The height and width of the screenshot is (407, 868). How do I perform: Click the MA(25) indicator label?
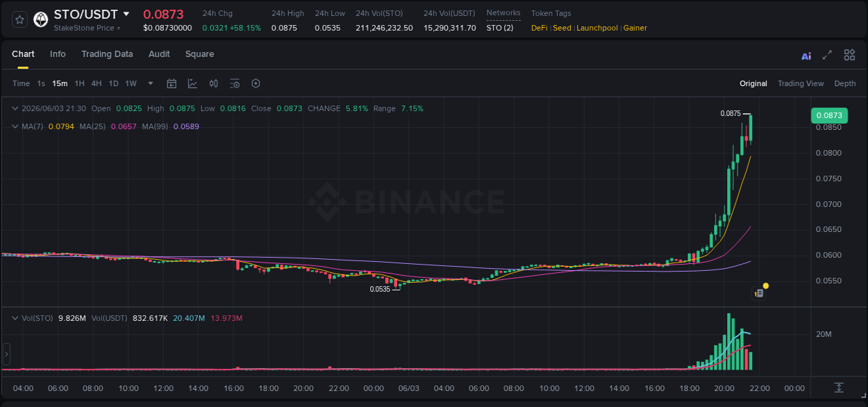point(92,126)
